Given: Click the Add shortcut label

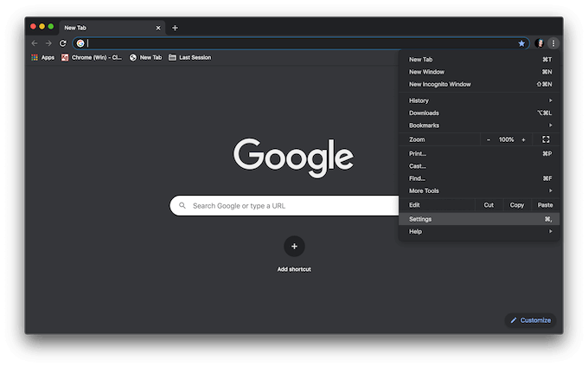Looking at the screenshot, I should (x=294, y=269).
